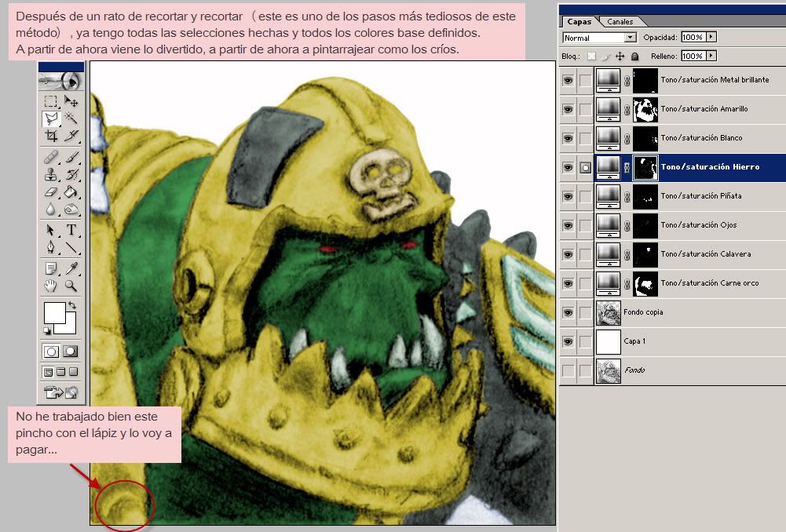Screen dimensions: 786x532
Task: Select the Blur tool
Action: coord(50,209)
